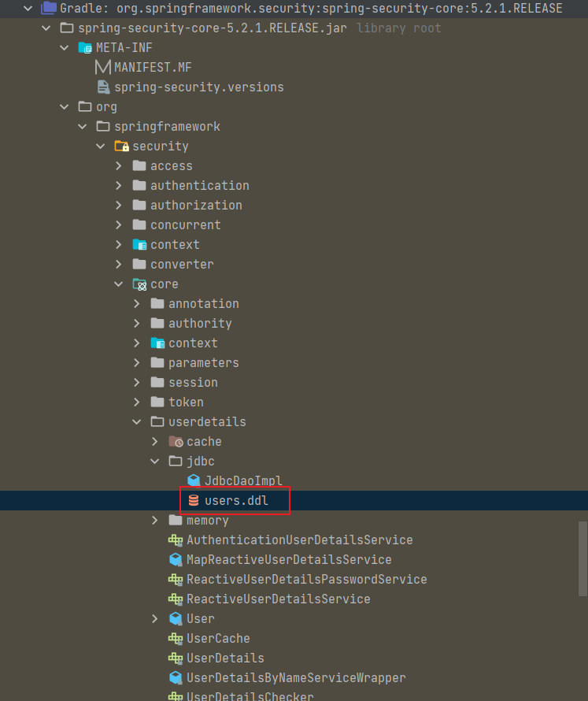588x701 pixels.
Task: Expand the converter package
Action: (118, 264)
